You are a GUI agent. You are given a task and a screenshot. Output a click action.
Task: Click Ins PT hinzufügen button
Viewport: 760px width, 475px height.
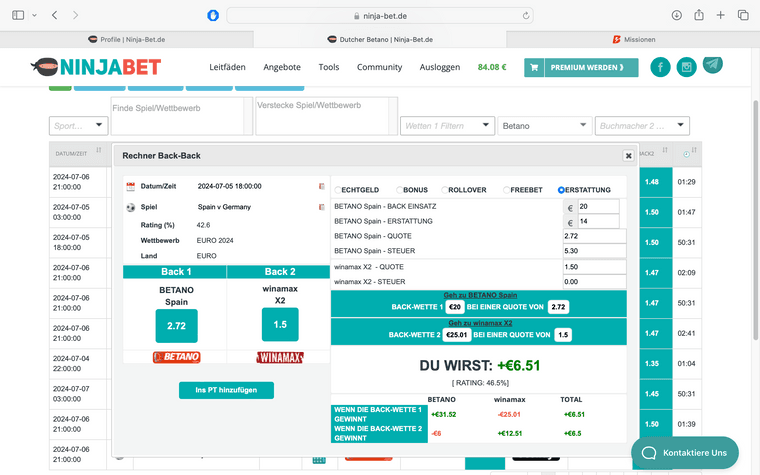[226, 390]
